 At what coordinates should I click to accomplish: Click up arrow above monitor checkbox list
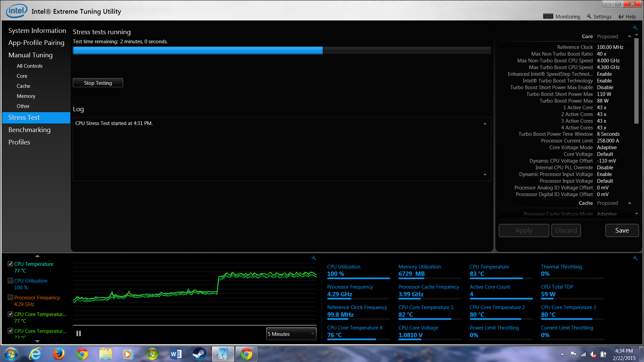tap(37, 256)
